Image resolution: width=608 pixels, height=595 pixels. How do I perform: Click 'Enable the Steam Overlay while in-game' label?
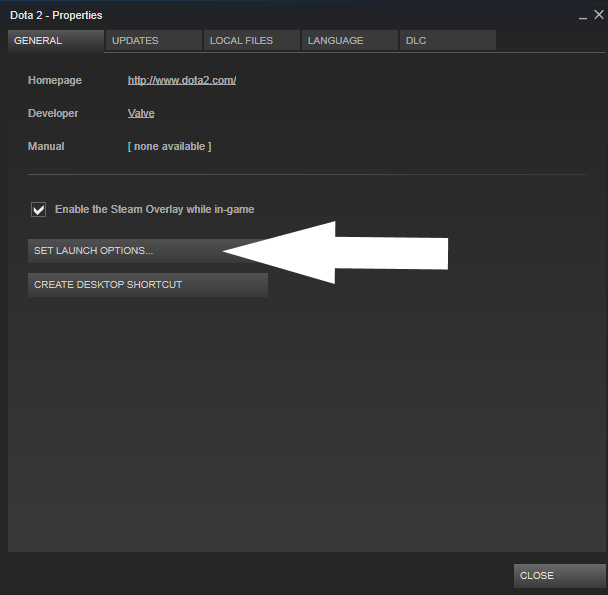(x=154, y=209)
